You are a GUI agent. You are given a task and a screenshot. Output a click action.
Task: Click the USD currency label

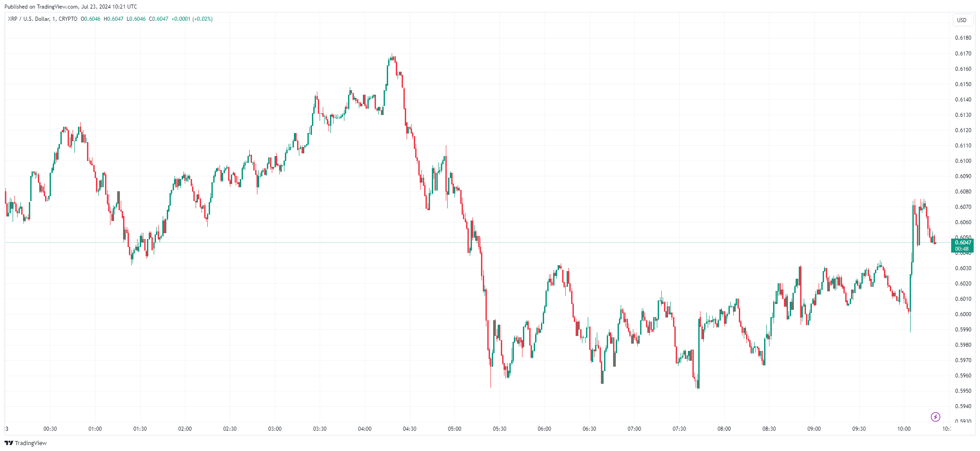(962, 20)
